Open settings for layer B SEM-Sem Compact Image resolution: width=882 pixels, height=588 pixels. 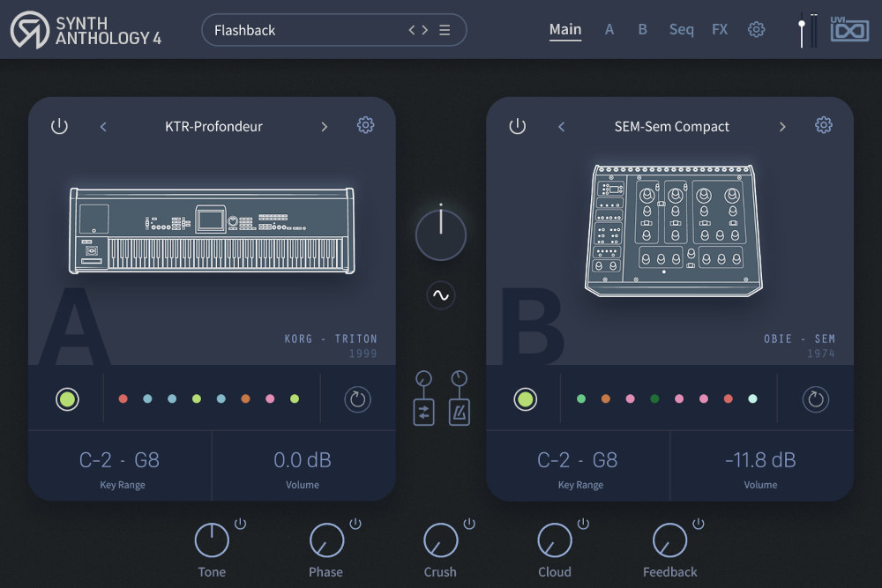[823, 124]
